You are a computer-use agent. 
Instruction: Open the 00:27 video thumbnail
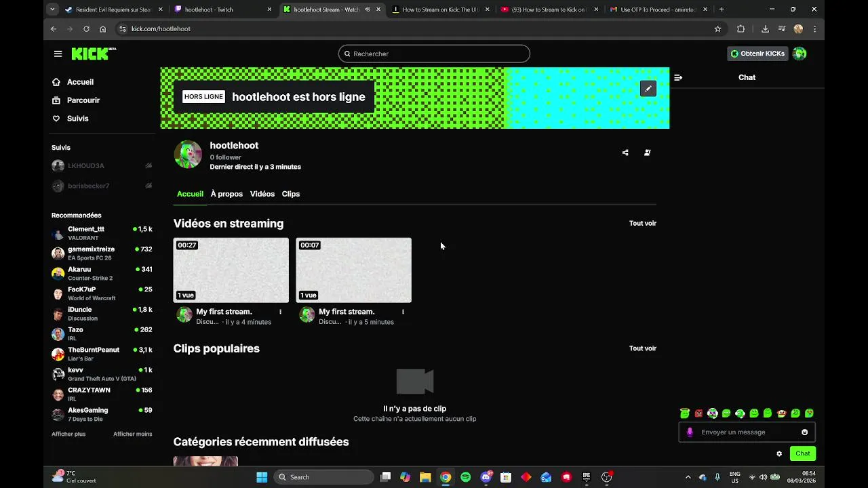tap(231, 270)
